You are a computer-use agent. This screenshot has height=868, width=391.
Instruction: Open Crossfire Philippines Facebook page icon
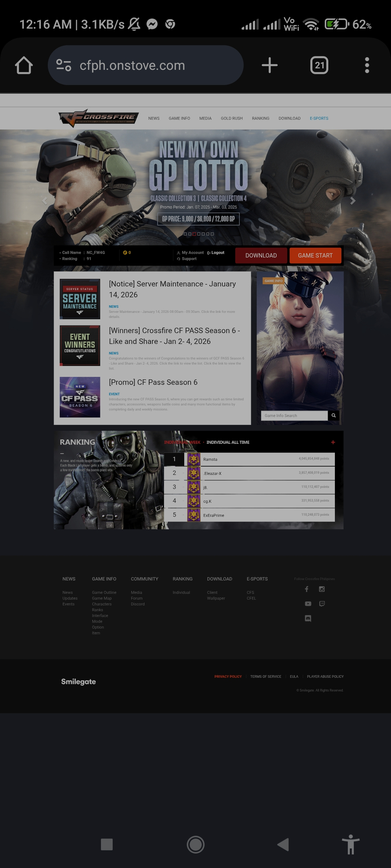click(x=307, y=589)
